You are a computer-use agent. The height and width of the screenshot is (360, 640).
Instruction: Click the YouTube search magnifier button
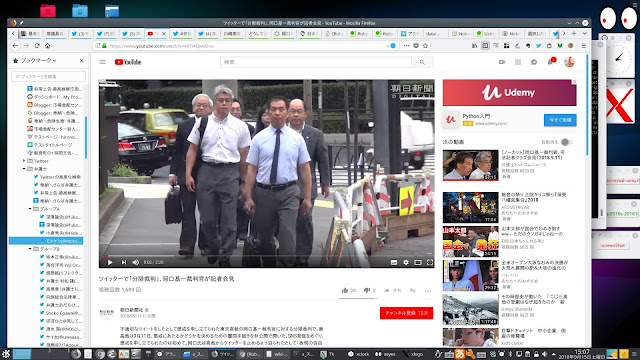(x=422, y=62)
